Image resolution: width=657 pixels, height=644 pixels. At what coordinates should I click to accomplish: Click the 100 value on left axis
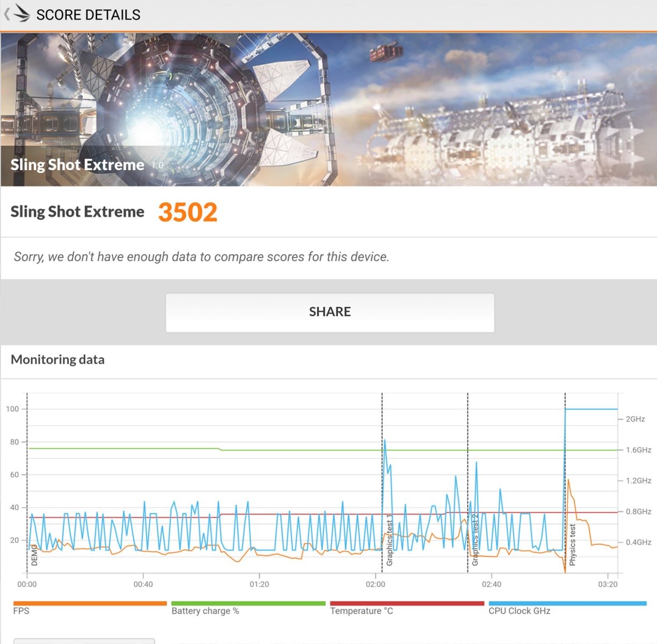pos(12,409)
